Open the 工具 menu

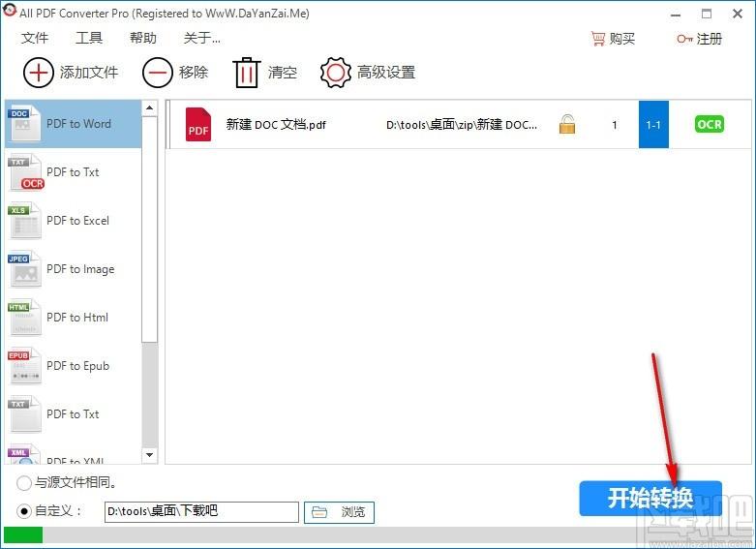[89, 39]
